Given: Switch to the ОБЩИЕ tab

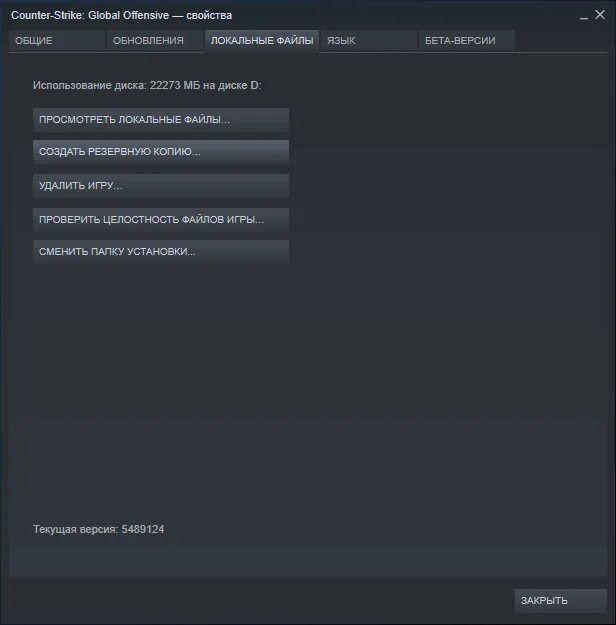Looking at the screenshot, I should pos(57,41).
